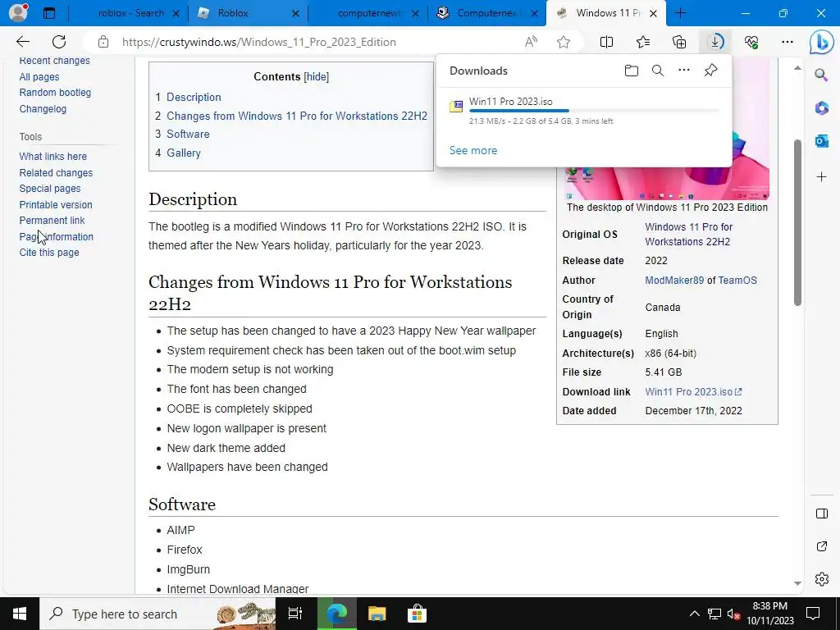Jump to Description in Contents
Viewport: 840px width, 630px height.
[194, 97]
